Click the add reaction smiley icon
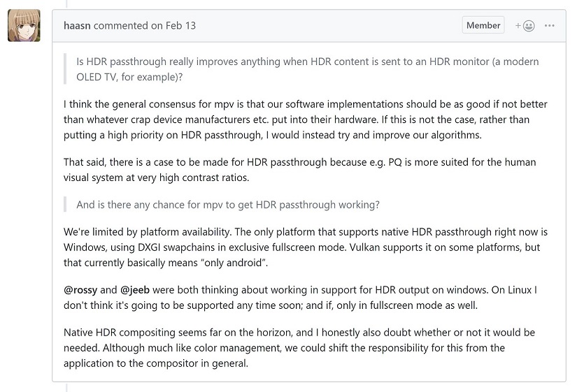The height and width of the screenshot is (392, 584). click(x=525, y=26)
